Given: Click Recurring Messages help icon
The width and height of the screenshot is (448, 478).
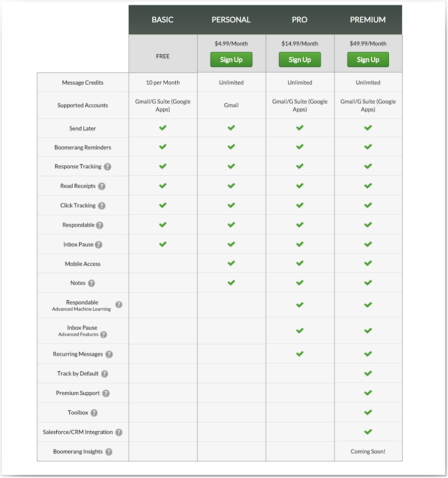Looking at the screenshot, I should coord(110,354).
